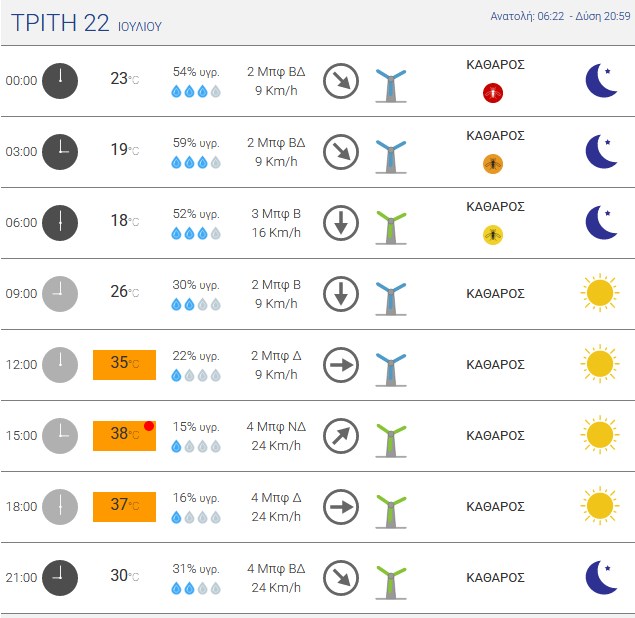Click the moon icon in the 21:00 row
Image resolution: width=635 pixels, height=618 pixels.
point(601,577)
